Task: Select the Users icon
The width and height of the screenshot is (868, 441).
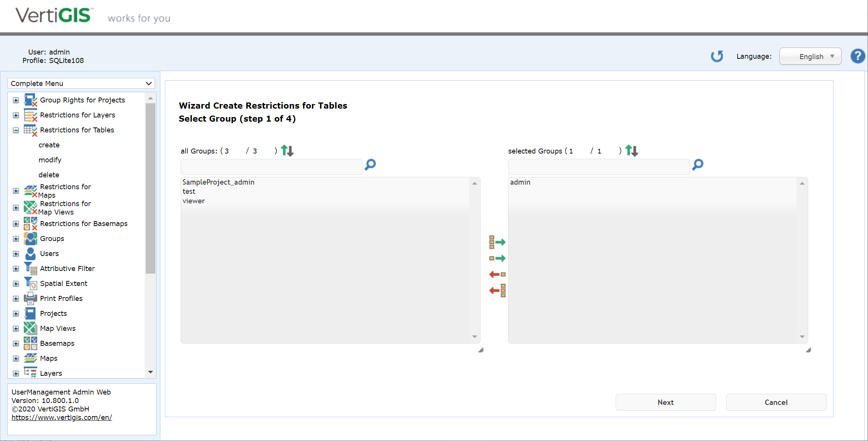Action: pyautogui.click(x=30, y=253)
